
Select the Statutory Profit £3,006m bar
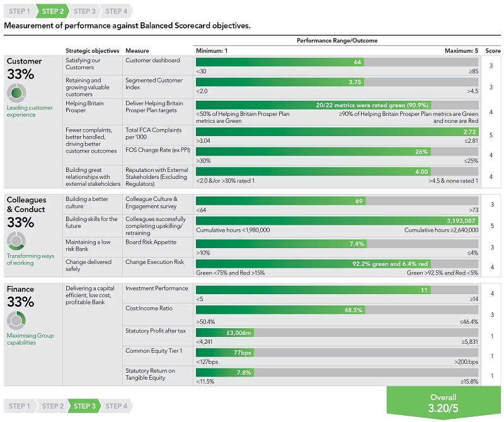click(x=337, y=333)
